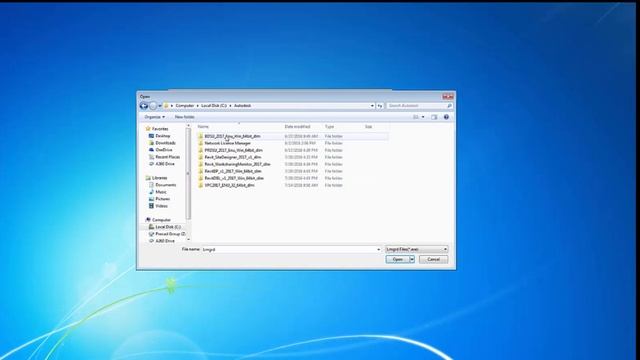The height and width of the screenshot is (360, 640).
Task: Click the Open button
Action: click(398, 260)
